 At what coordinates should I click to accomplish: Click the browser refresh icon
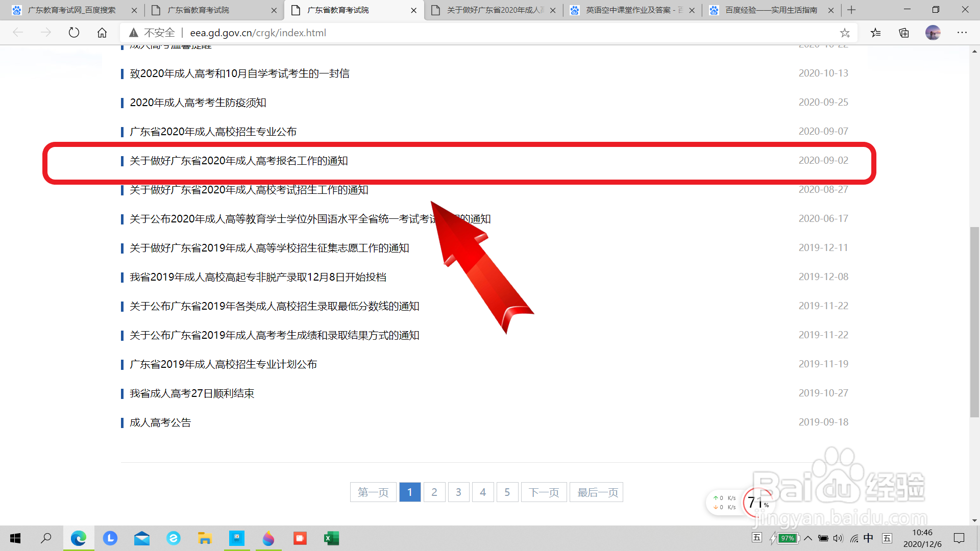coord(74,33)
